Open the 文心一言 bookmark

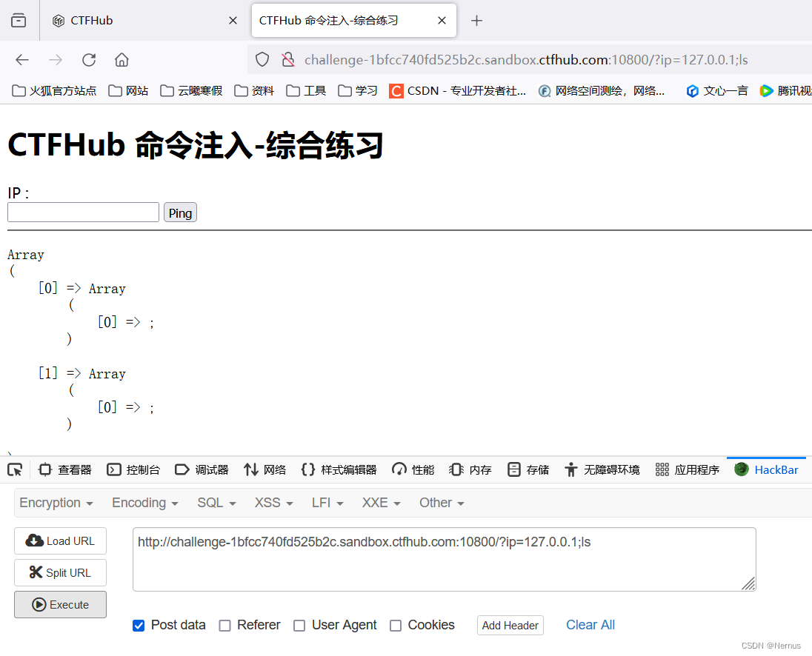point(717,91)
